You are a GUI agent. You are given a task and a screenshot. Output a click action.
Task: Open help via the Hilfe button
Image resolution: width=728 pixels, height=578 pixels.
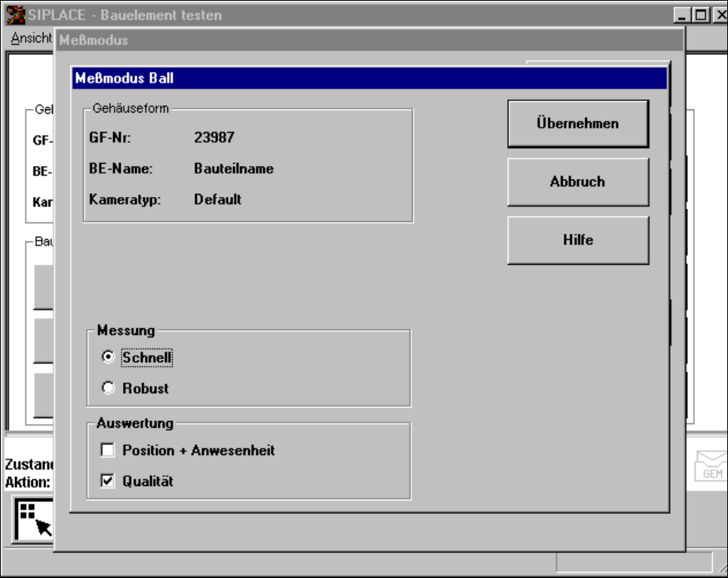pyautogui.click(x=578, y=241)
